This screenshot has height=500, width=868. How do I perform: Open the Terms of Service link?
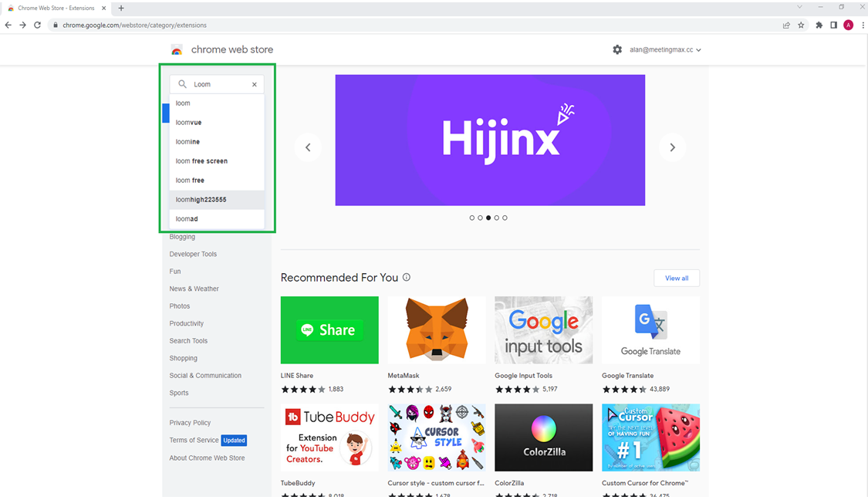pos(194,440)
